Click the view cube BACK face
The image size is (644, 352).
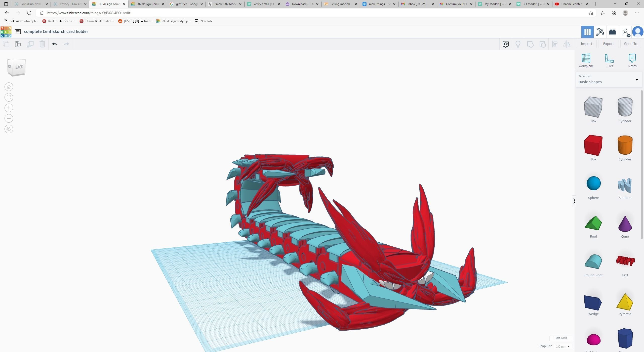tap(19, 67)
